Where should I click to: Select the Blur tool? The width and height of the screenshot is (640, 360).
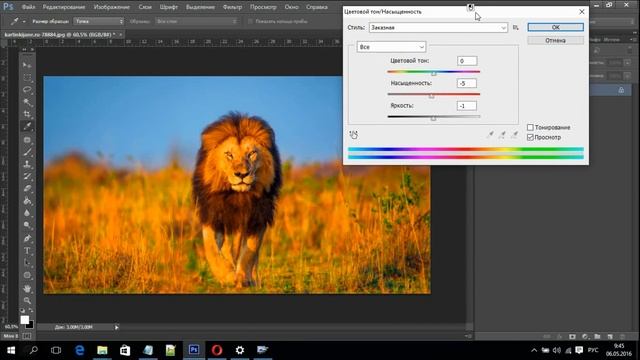tap(27, 213)
